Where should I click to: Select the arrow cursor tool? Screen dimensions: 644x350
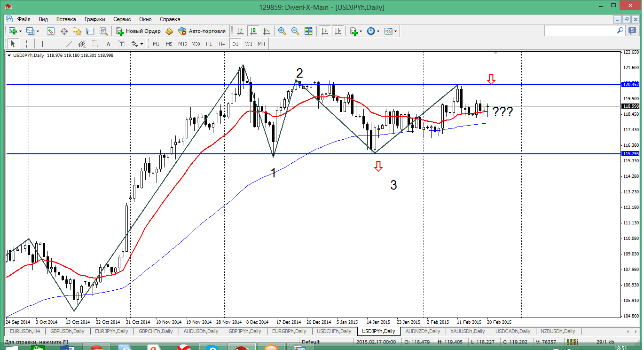[x=13, y=44]
